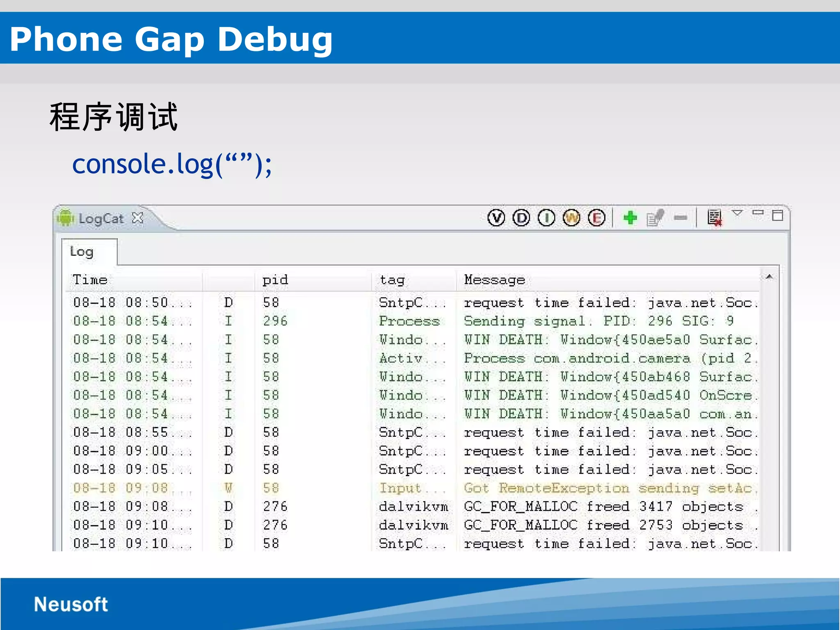Click the tag column header

click(414, 280)
